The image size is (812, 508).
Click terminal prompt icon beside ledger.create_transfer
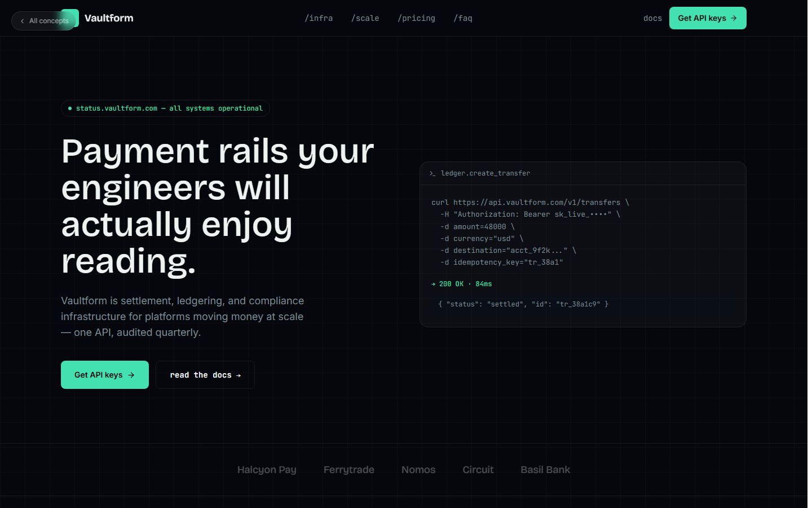pos(433,173)
